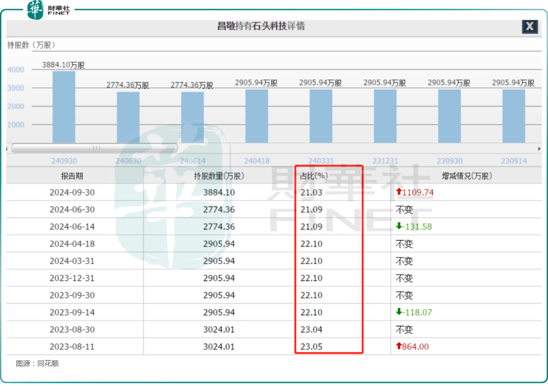Click the red up arrow beside 864.00
The image size is (548, 392).
click(x=399, y=346)
